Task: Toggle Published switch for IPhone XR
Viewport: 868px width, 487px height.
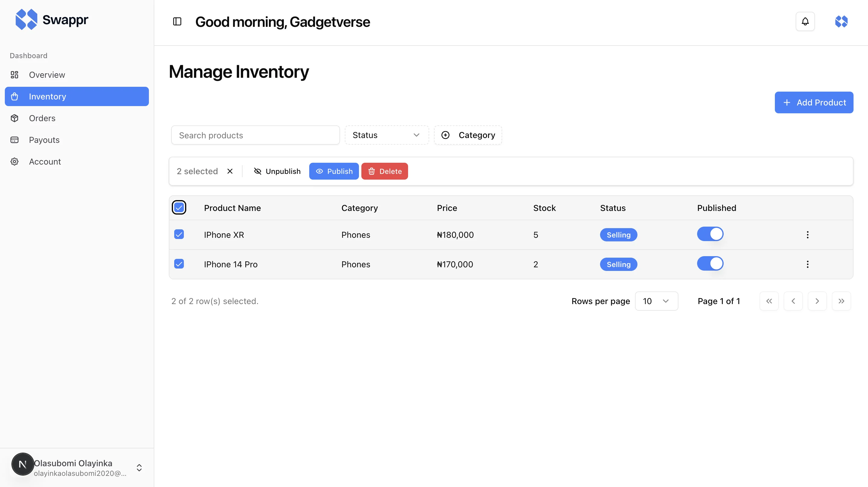Action: click(x=710, y=234)
